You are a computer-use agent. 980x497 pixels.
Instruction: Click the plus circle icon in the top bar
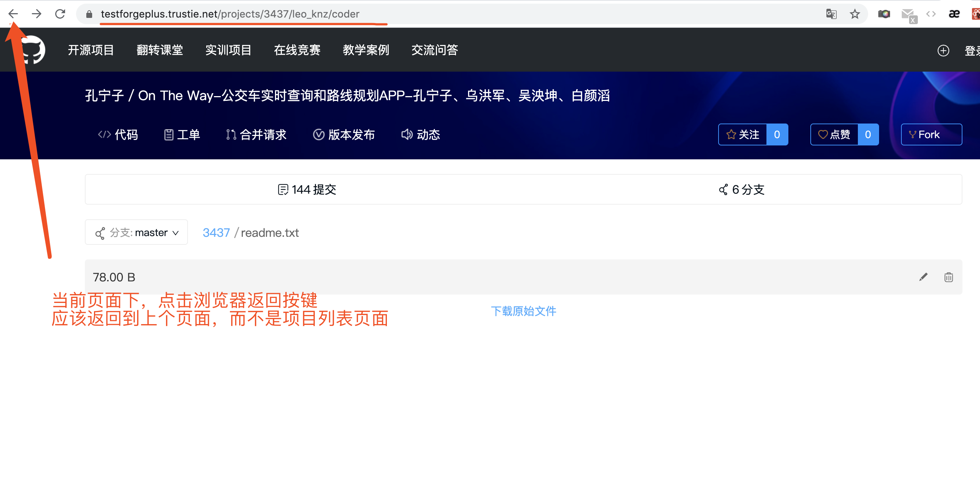[x=943, y=50]
